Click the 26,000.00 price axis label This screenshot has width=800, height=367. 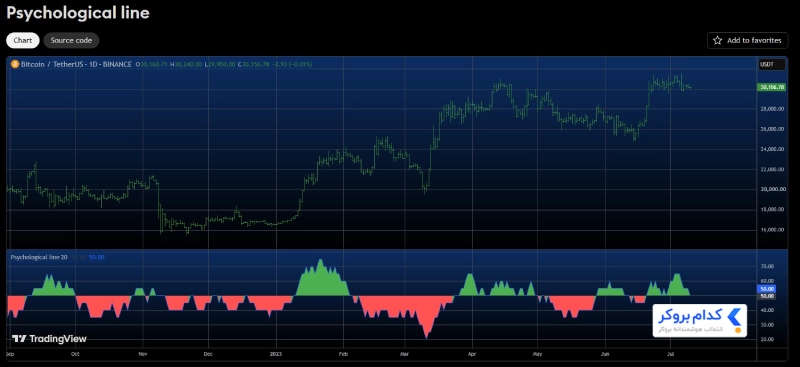(x=773, y=129)
